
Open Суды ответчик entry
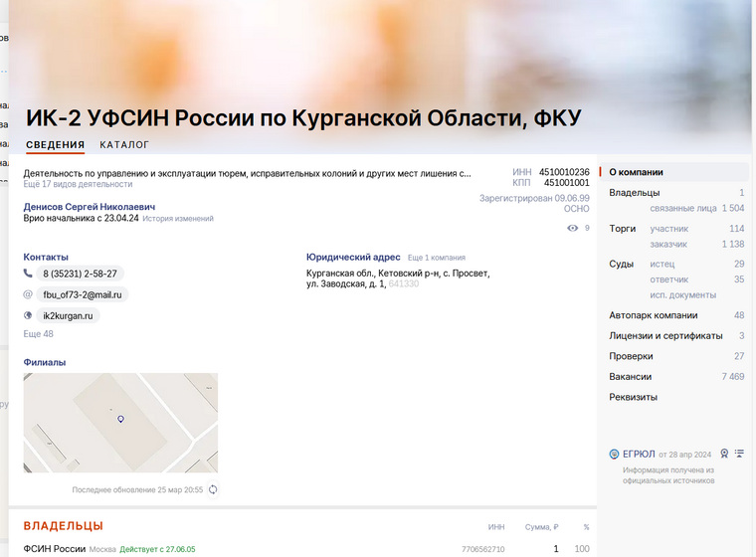(696, 279)
